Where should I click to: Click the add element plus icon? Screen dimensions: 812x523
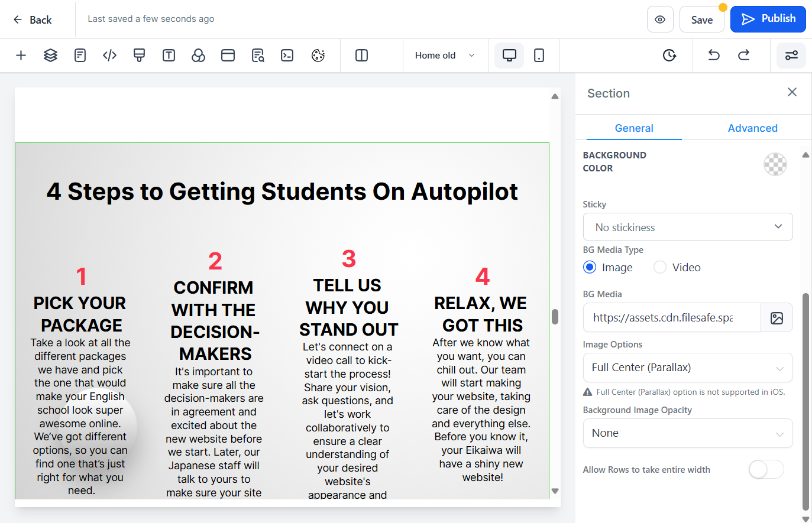tap(21, 56)
